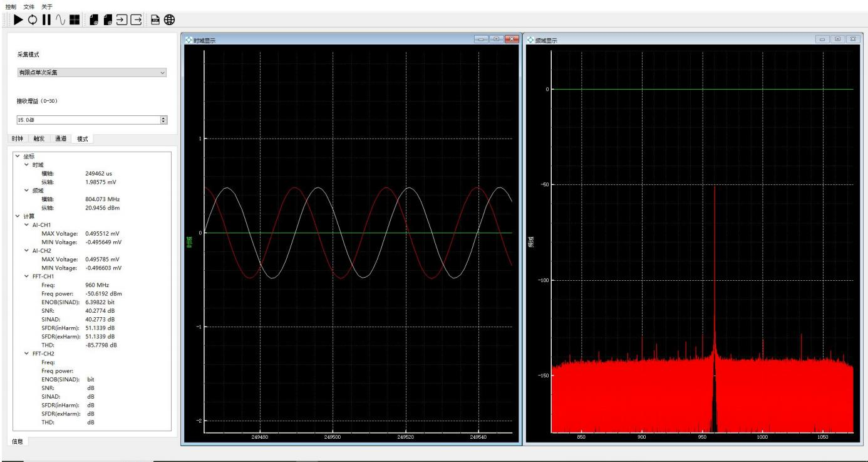Viewport: 868px width, 462px height.
Task: Click the four-square grid layout icon
Action: (75, 20)
